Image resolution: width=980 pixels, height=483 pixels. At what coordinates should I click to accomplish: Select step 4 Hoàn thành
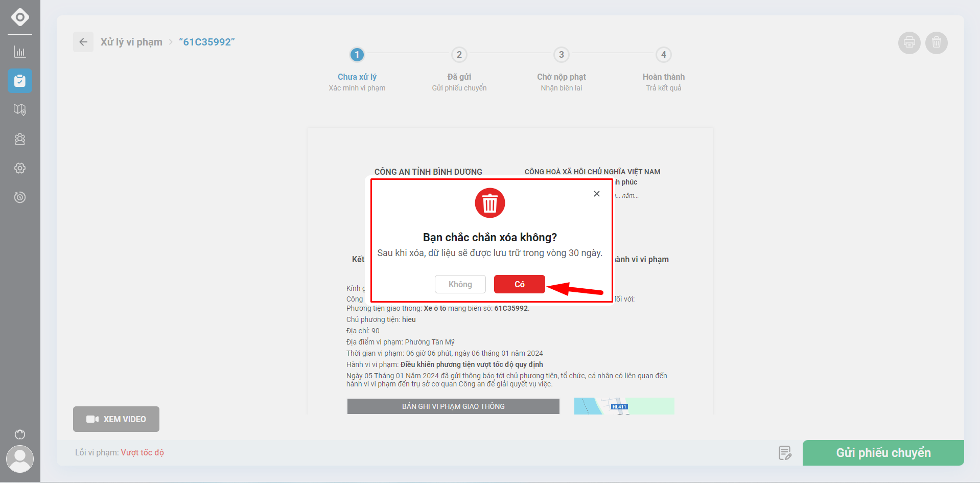(x=664, y=55)
